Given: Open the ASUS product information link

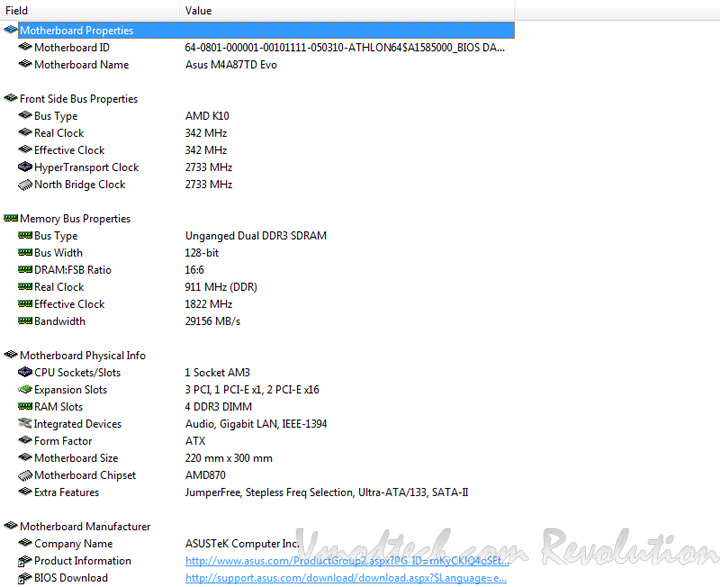Looking at the screenshot, I should (347, 560).
